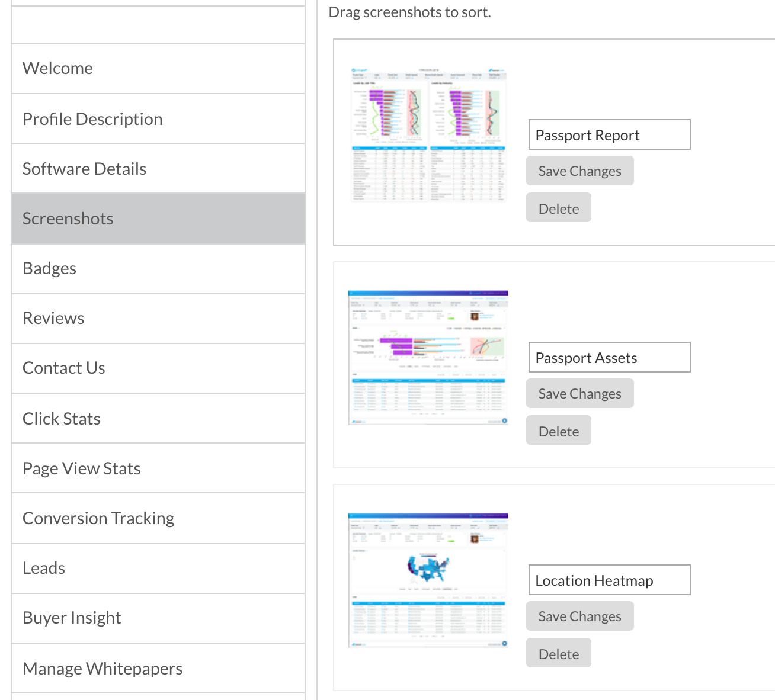775x700 pixels.
Task: View Click Stats
Action: point(61,418)
